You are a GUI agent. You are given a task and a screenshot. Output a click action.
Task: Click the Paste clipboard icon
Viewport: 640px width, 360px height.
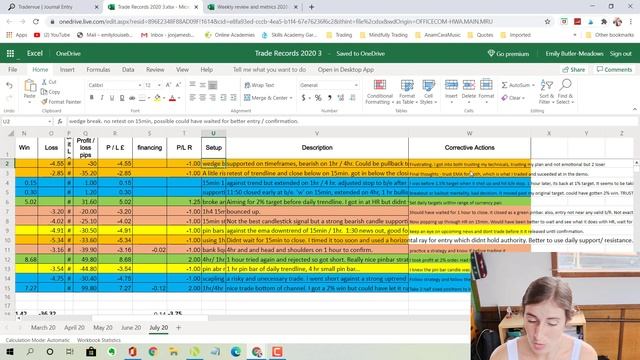tap(30, 86)
